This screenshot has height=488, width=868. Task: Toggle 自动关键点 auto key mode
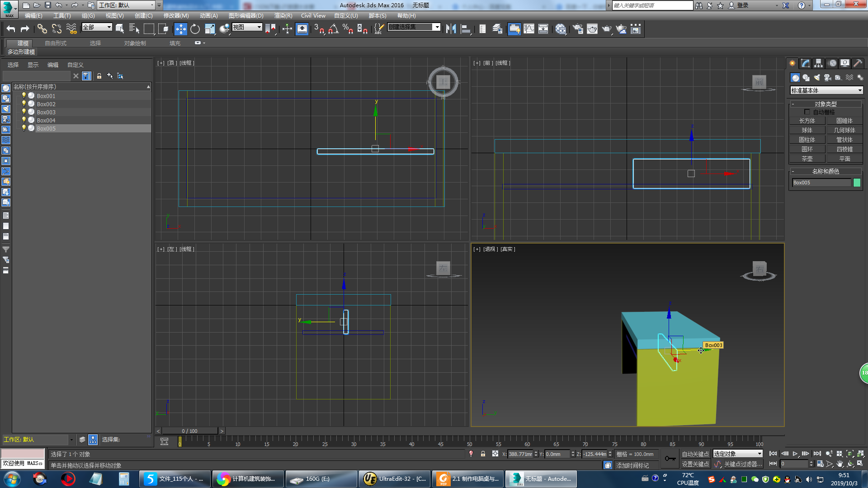tap(695, 454)
